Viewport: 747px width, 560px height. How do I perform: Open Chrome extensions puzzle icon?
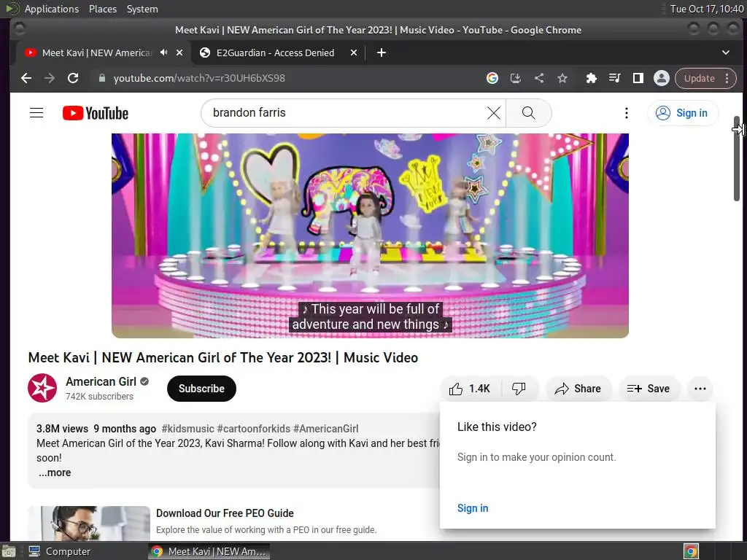coord(591,78)
